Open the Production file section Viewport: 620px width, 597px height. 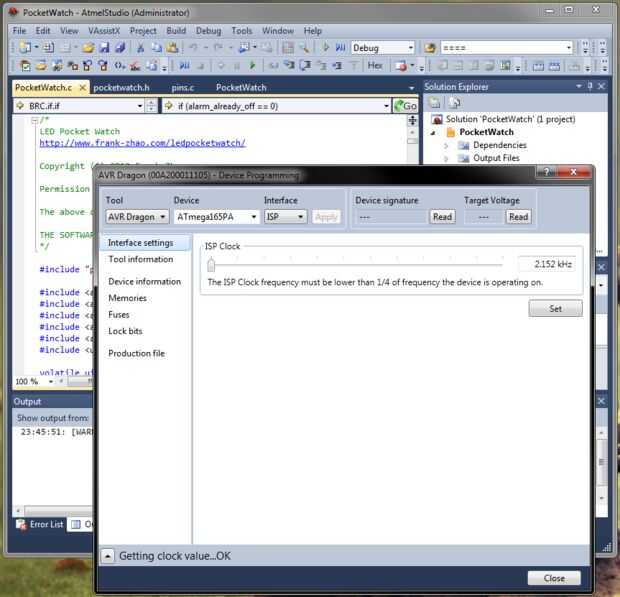(136, 353)
